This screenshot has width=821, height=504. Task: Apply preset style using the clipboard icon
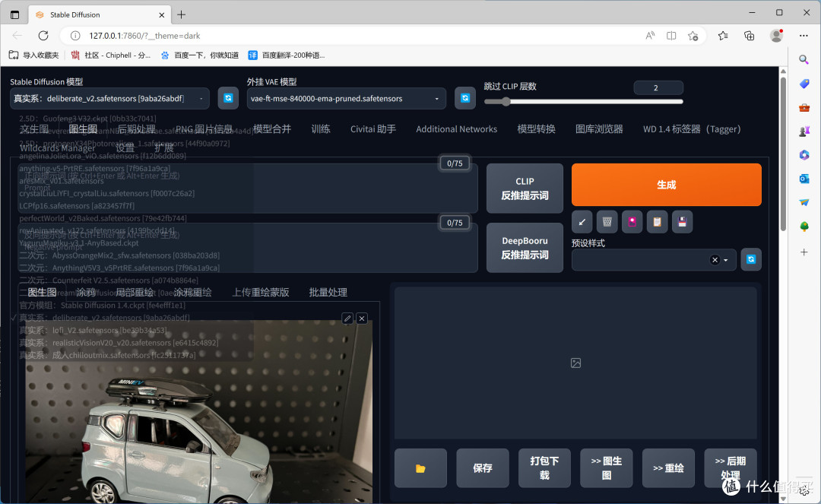pos(657,222)
